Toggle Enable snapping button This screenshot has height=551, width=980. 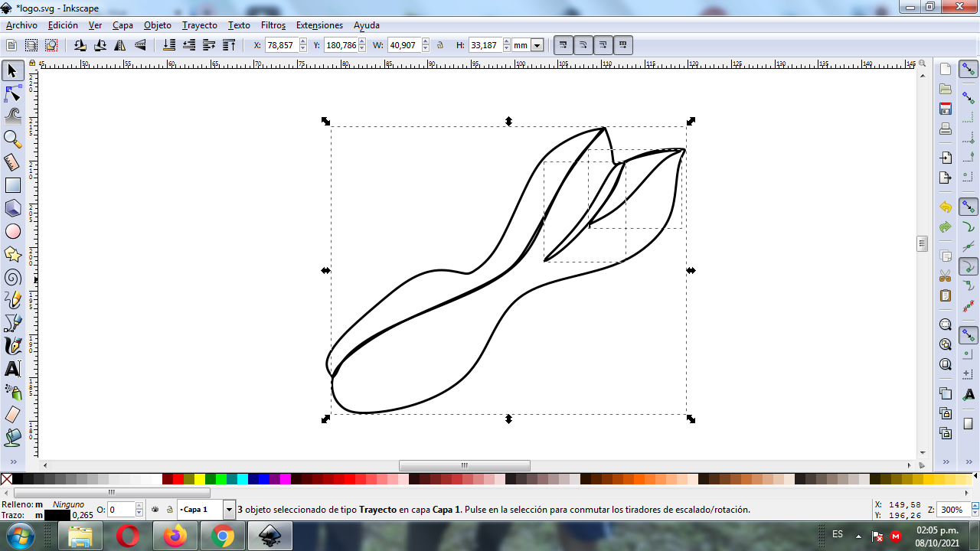pos(969,70)
